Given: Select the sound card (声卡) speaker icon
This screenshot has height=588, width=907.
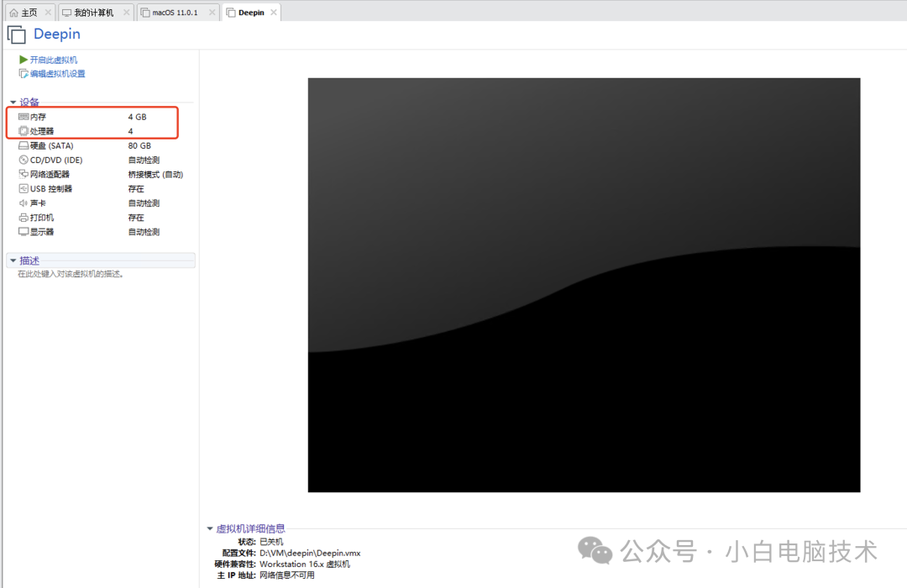Looking at the screenshot, I should tap(24, 203).
